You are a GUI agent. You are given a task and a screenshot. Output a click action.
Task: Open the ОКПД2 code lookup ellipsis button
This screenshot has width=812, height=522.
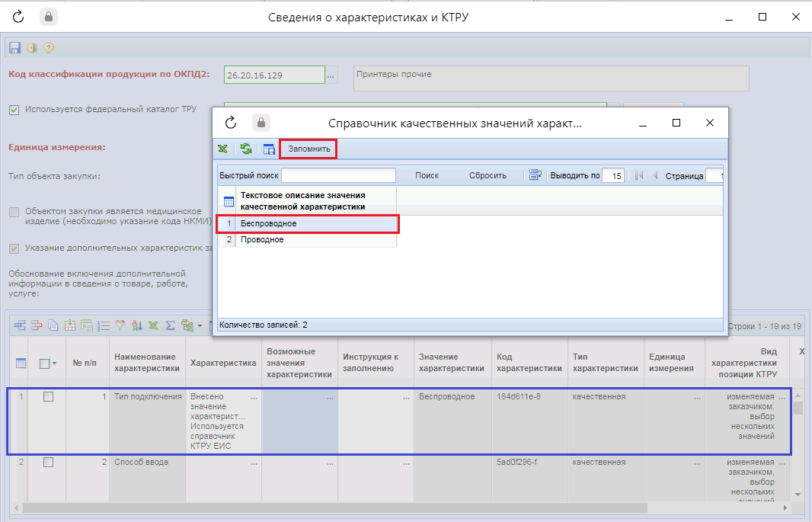point(331,75)
